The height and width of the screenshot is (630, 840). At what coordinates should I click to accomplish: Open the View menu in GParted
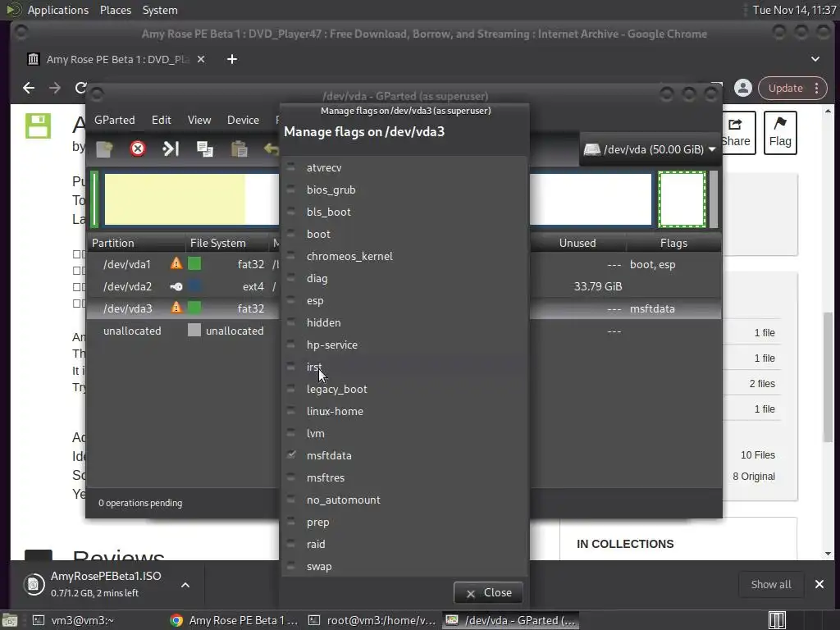[x=199, y=120]
